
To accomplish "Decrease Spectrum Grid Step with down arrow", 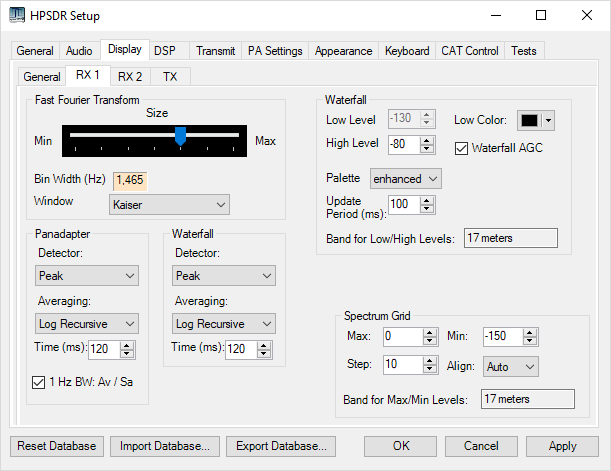I will coord(430,369).
